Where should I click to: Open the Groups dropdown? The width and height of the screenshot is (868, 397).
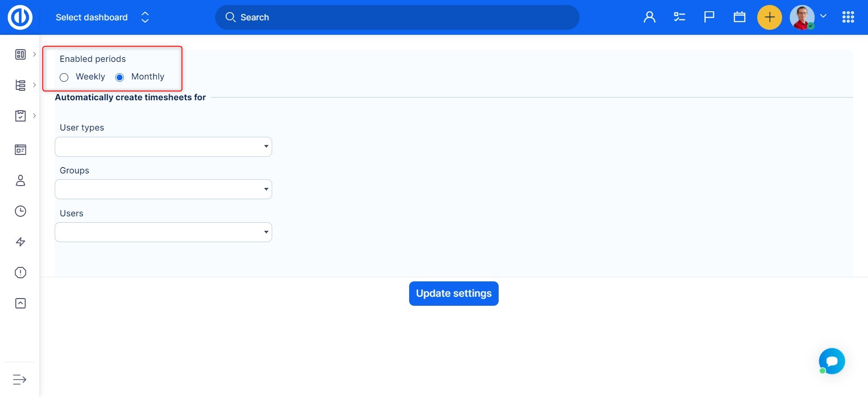pyautogui.click(x=163, y=189)
